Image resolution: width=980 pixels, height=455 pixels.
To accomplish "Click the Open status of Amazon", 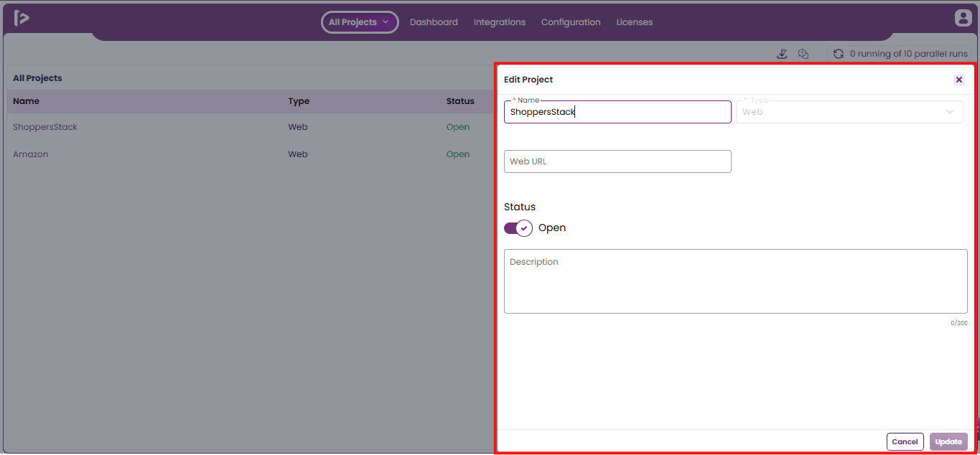I will click(458, 154).
